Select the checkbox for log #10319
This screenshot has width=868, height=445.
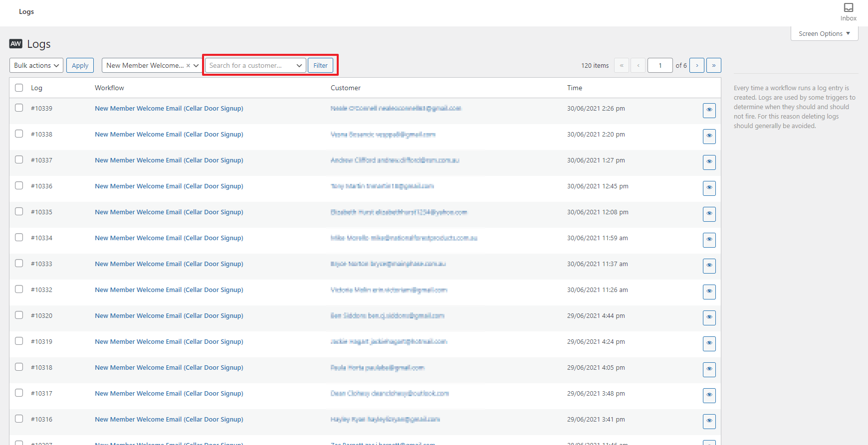(19, 341)
